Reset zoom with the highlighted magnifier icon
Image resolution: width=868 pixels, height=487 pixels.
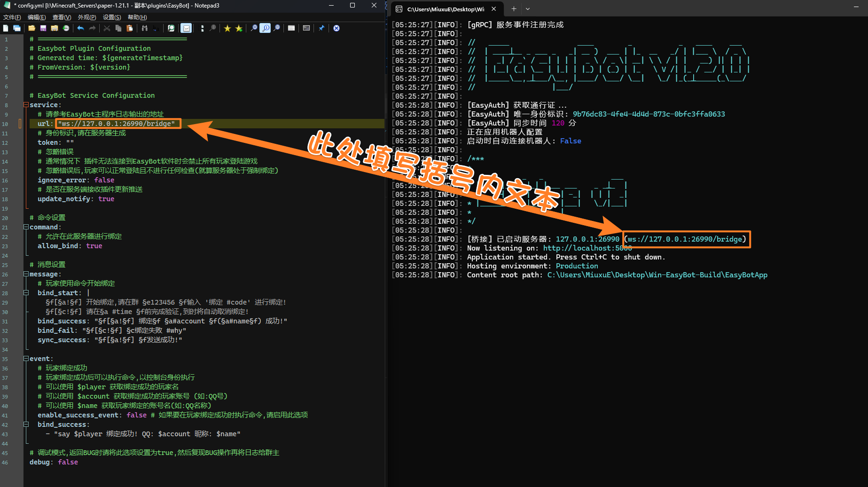pyautogui.click(x=266, y=28)
